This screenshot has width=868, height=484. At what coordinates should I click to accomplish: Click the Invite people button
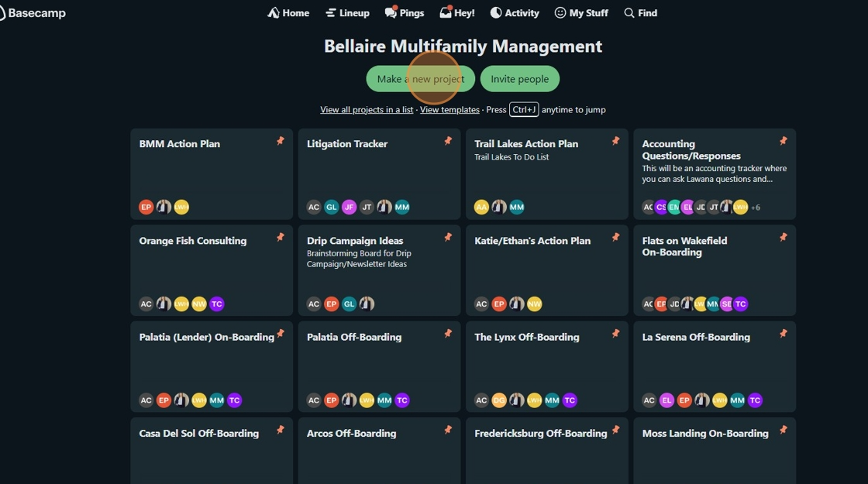pyautogui.click(x=520, y=78)
